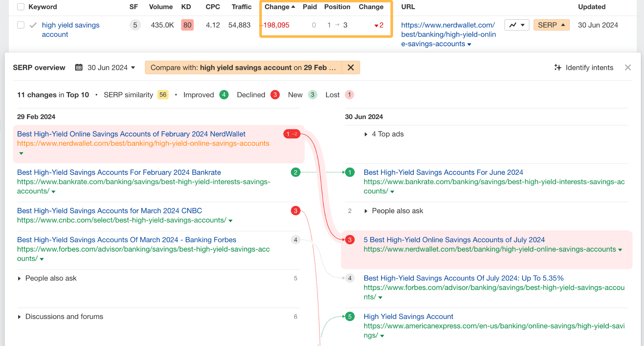Image resolution: width=644 pixels, height=346 pixels.
Task: Sort by the Position column header
Action: tap(337, 7)
